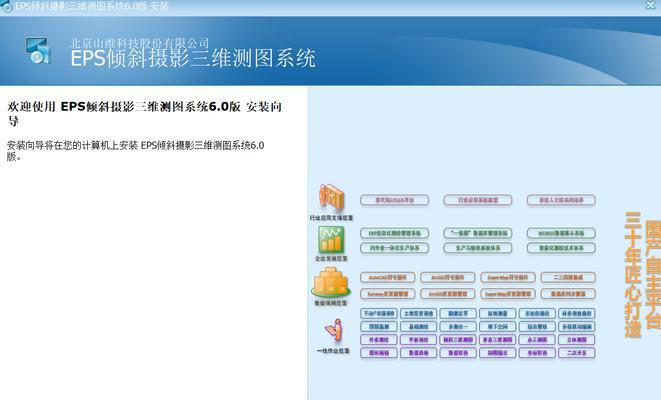Click the green bar chart 企业发展层 icon
661x400 pixels.
tap(331, 239)
